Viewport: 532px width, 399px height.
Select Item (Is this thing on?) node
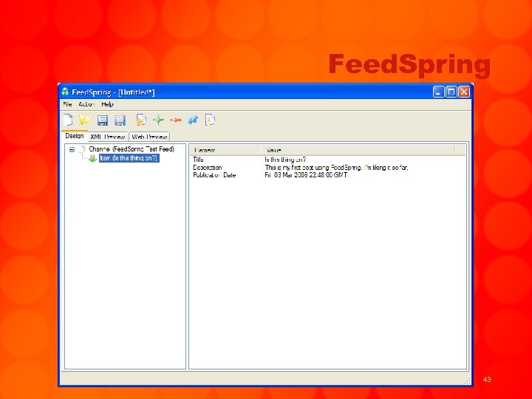coord(129,158)
